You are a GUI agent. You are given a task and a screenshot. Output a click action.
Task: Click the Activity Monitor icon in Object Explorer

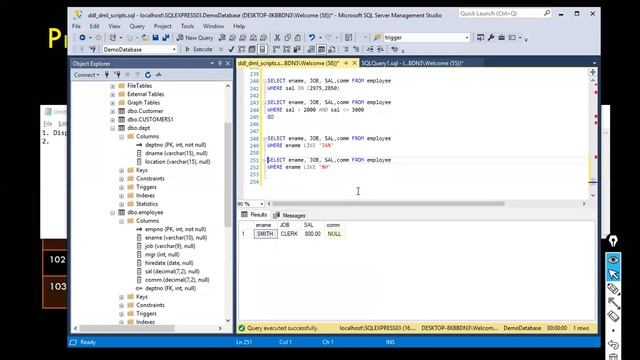[158, 75]
